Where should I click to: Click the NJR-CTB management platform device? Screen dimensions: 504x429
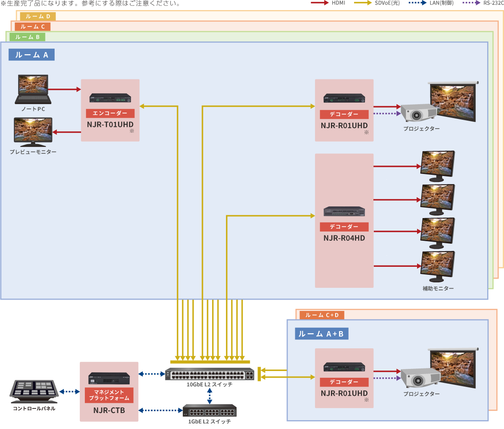(109, 378)
